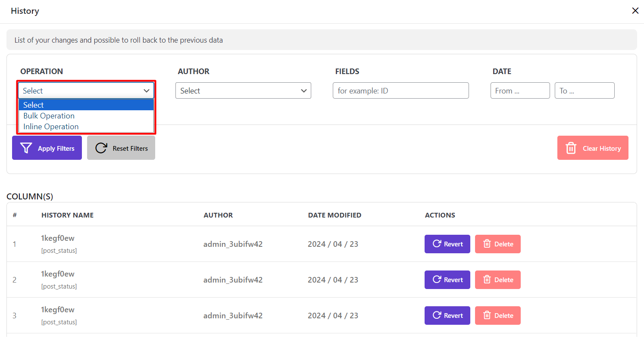Screen dimensions: 644x342
Task: Click the circular arrow icon on Reset Filters
Action: (101, 148)
